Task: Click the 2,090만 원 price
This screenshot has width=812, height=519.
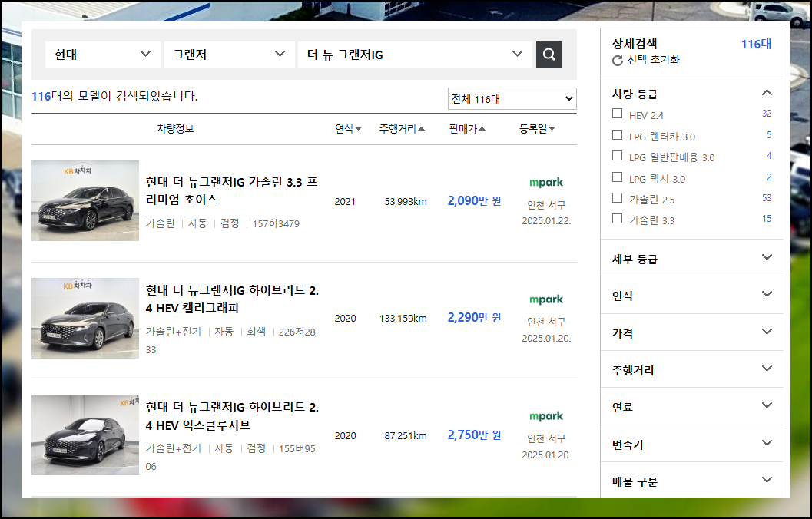Action: point(474,201)
